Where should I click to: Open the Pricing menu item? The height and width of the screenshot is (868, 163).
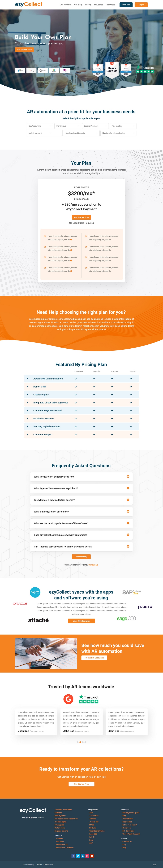tap(88, 5)
